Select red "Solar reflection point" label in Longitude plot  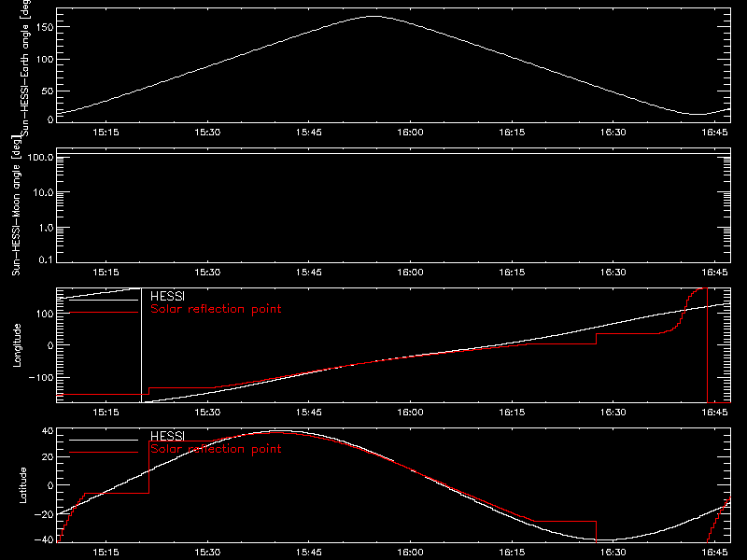216,309
